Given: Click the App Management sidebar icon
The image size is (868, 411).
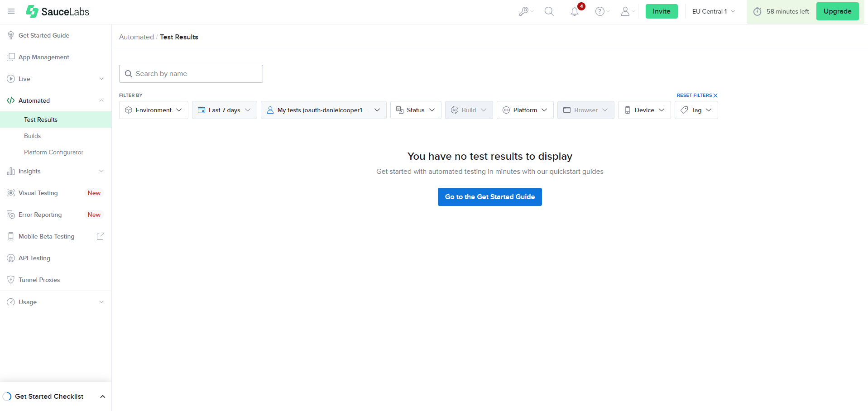Looking at the screenshot, I should 11,57.
